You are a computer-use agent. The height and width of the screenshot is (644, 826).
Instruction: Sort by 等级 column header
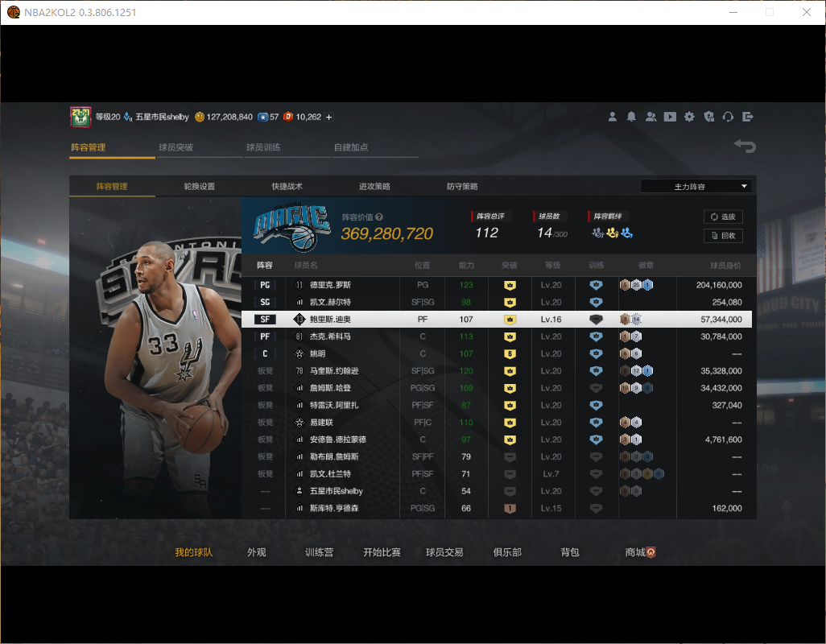pyautogui.click(x=552, y=266)
